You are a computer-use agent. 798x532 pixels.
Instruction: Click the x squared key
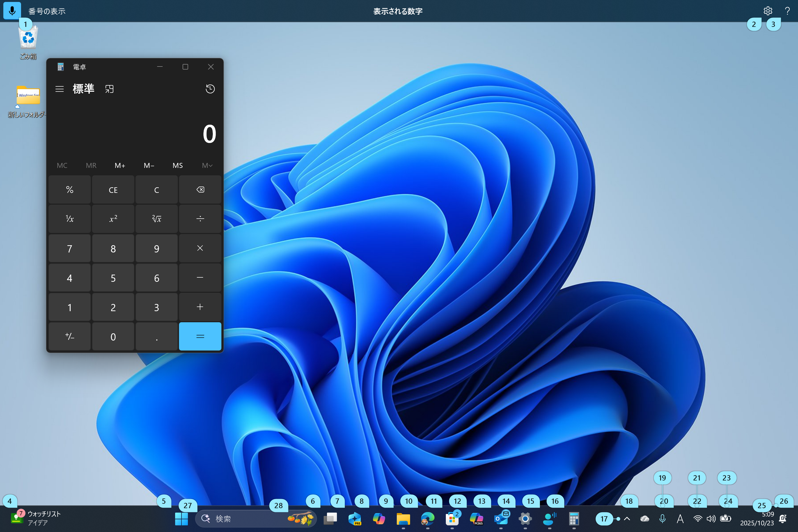pos(113,219)
